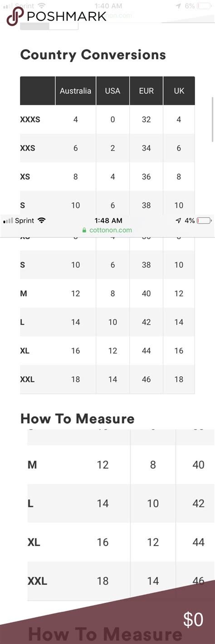Tap the battery icon showing 4%
The height and width of the screenshot is (644, 215).
204,221
